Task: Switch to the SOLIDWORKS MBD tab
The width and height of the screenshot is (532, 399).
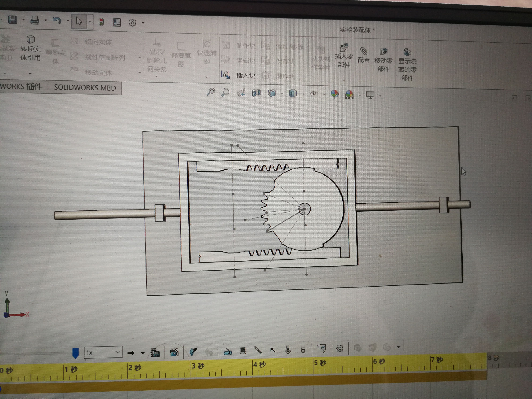Action: tap(85, 88)
